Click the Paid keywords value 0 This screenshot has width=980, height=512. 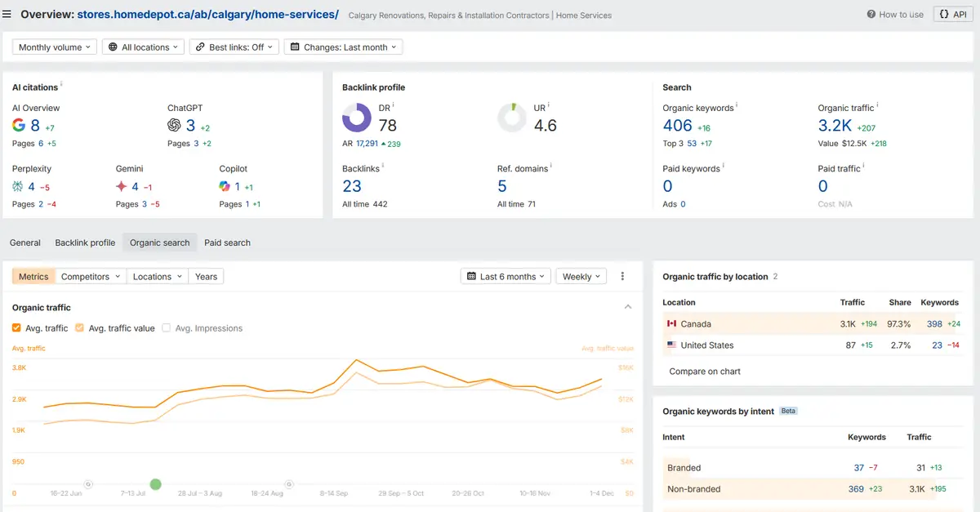tap(668, 186)
